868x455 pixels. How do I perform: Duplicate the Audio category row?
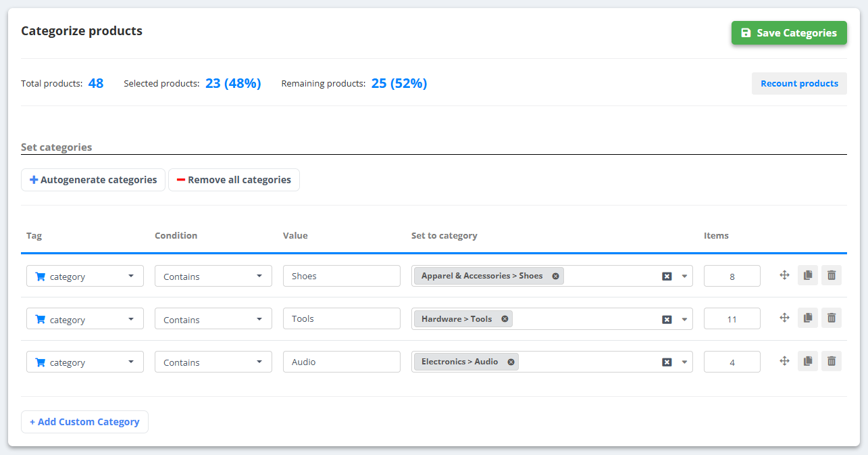click(808, 361)
